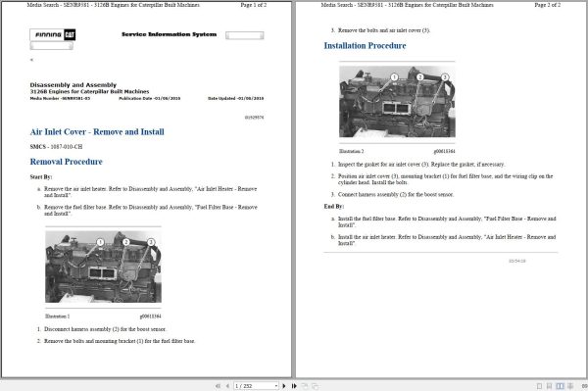Go to previous page arrow
The width and height of the screenshot is (588, 391).
[227, 386]
